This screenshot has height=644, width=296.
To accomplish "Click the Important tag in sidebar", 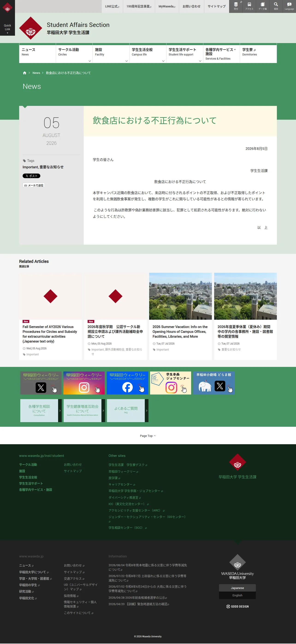I will tap(30, 167).
